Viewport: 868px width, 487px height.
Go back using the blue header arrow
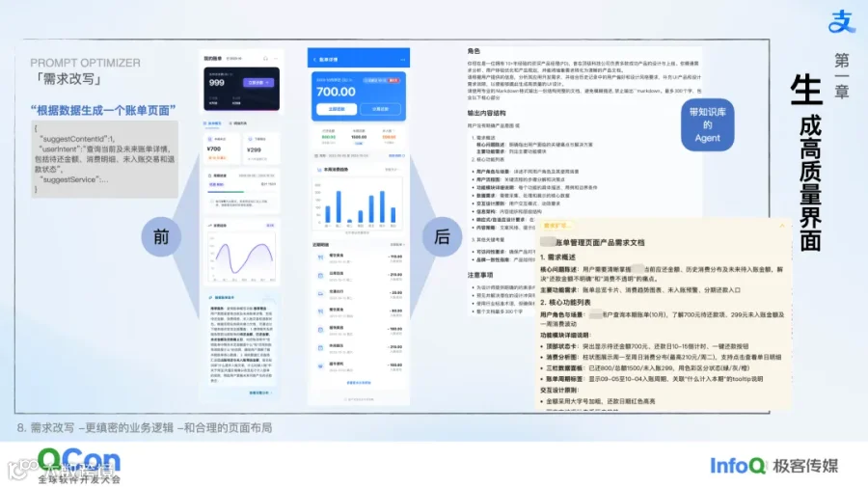click(x=314, y=59)
